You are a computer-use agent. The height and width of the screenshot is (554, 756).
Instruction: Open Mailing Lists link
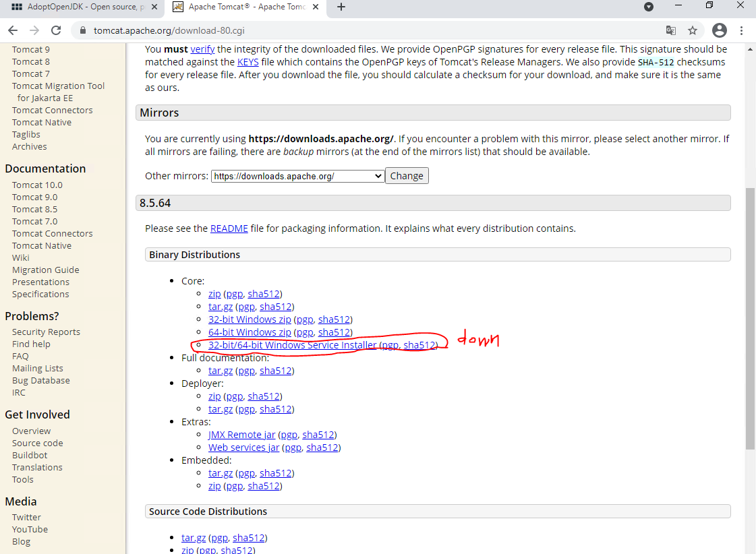coord(38,368)
